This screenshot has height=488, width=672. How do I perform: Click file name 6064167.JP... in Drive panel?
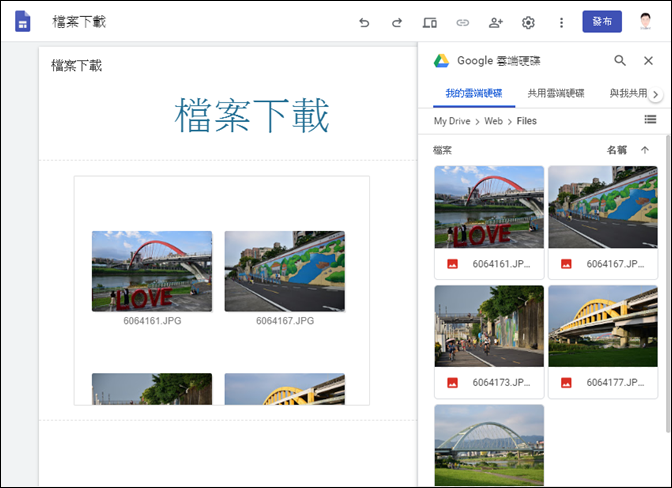pos(615,264)
